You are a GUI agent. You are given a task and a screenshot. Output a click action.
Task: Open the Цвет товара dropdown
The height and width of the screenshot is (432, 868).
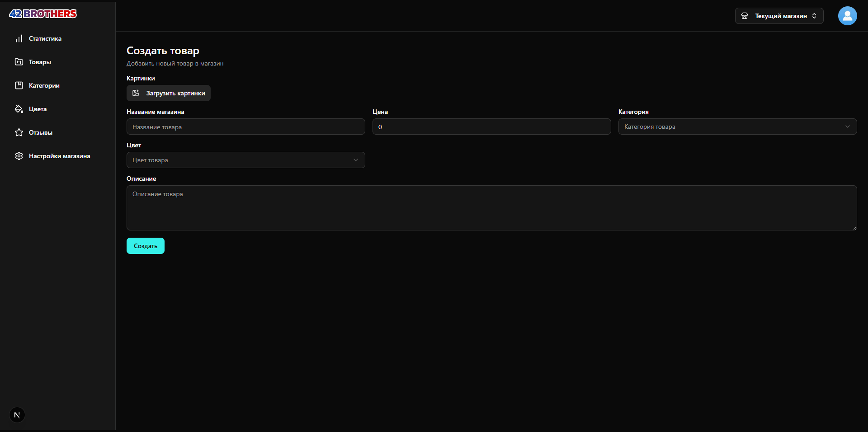tap(245, 160)
